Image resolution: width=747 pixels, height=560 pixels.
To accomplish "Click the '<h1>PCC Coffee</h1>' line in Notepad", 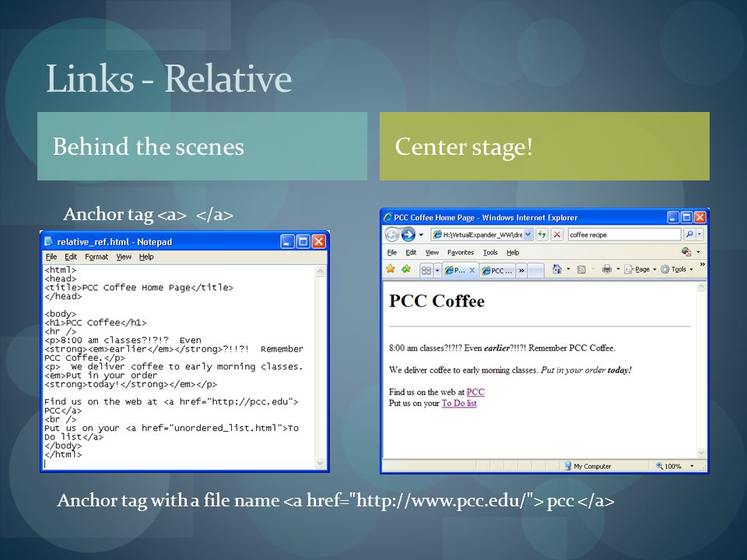I will click(95, 322).
